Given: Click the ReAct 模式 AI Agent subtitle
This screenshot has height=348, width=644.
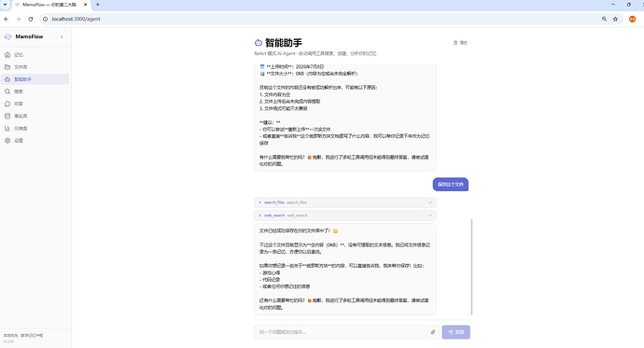Looking at the screenshot, I should [x=315, y=53].
